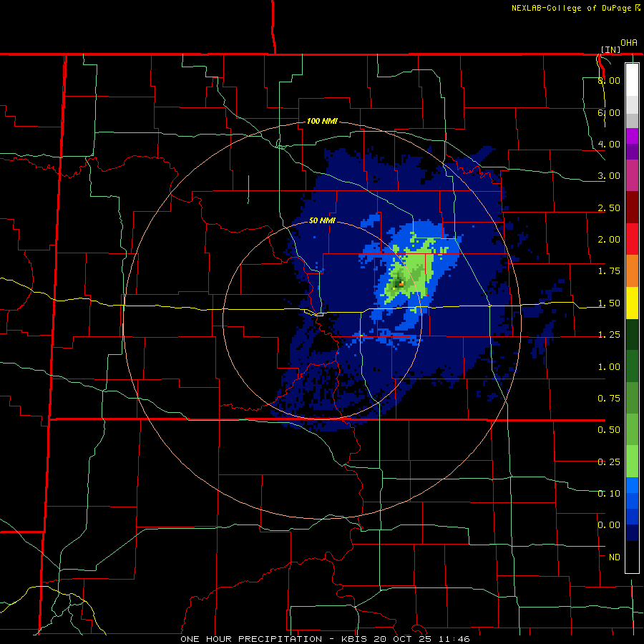Image resolution: width=644 pixels, height=644 pixels.
Task: Select the magenta swatch in the legend
Action: [632, 136]
